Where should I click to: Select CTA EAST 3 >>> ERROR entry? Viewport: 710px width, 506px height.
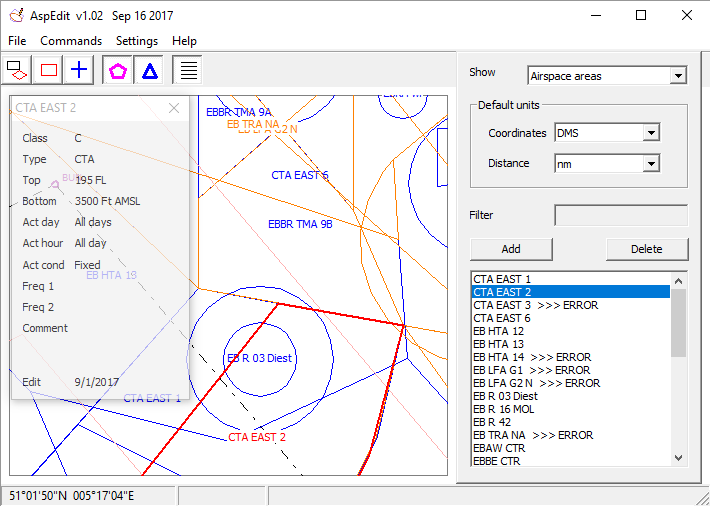571,305
